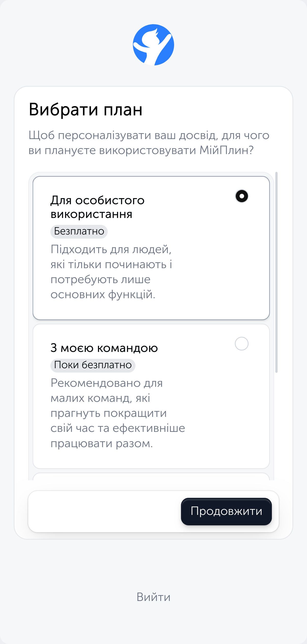The height and width of the screenshot is (644, 307).
Task: Click the word 'потребують' in personal plan description
Action: pos(85,280)
